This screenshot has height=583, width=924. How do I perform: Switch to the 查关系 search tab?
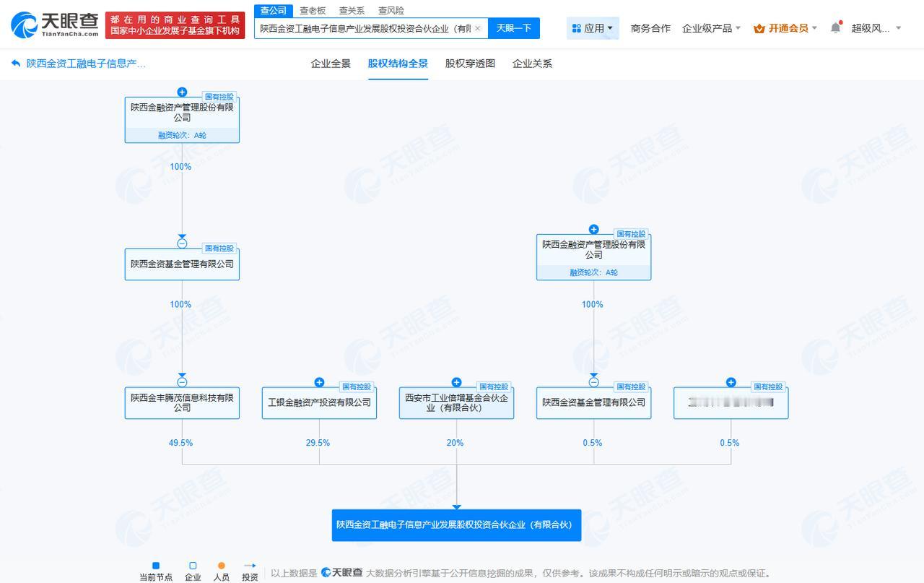pos(352,10)
